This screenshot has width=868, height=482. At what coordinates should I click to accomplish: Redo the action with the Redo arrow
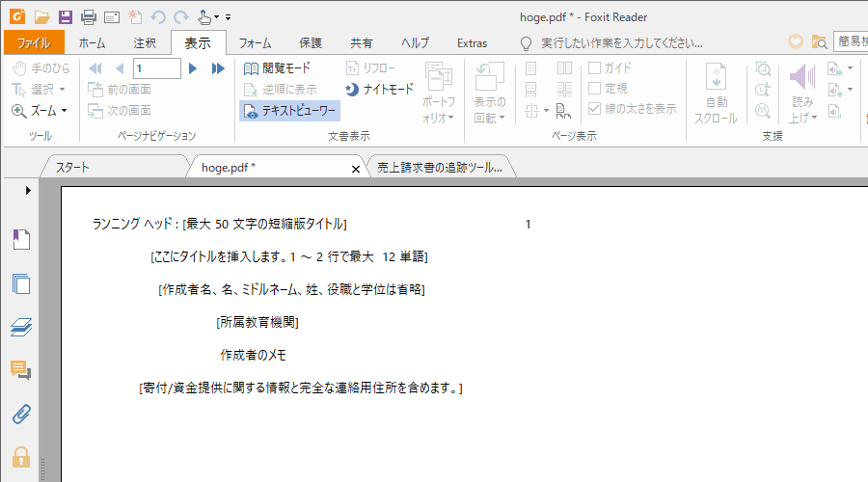pos(181,17)
